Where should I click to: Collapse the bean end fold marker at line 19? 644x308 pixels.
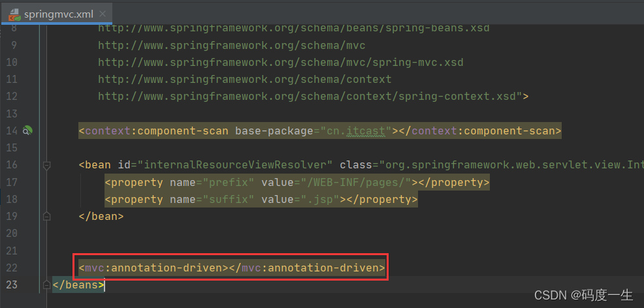(46, 216)
